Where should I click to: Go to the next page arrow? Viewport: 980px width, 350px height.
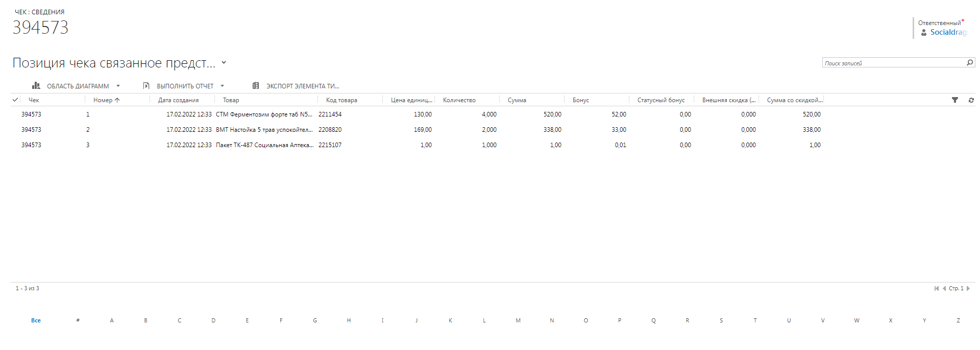click(x=968, y=289)
